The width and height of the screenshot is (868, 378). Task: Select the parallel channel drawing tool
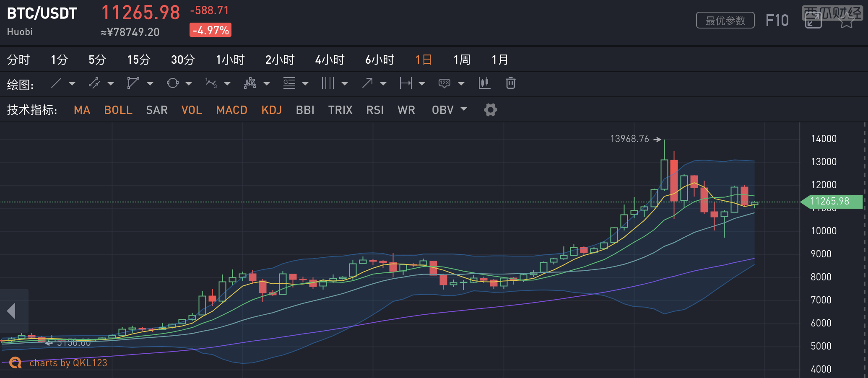coord(94,83)
